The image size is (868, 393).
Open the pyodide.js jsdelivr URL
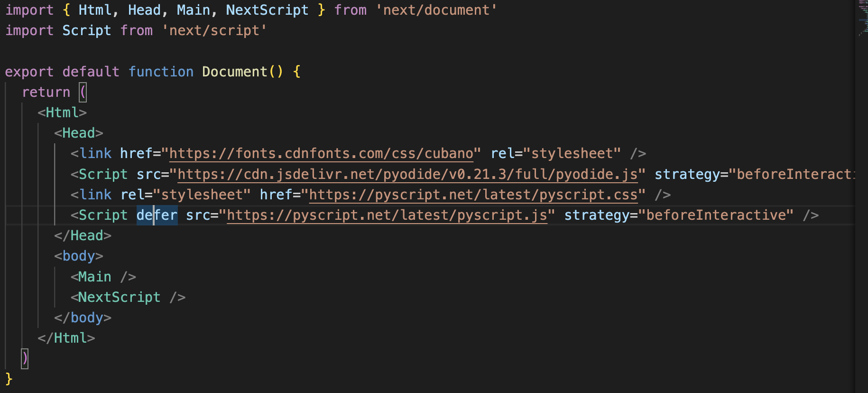pyautogui.click(x=407, y=175)
